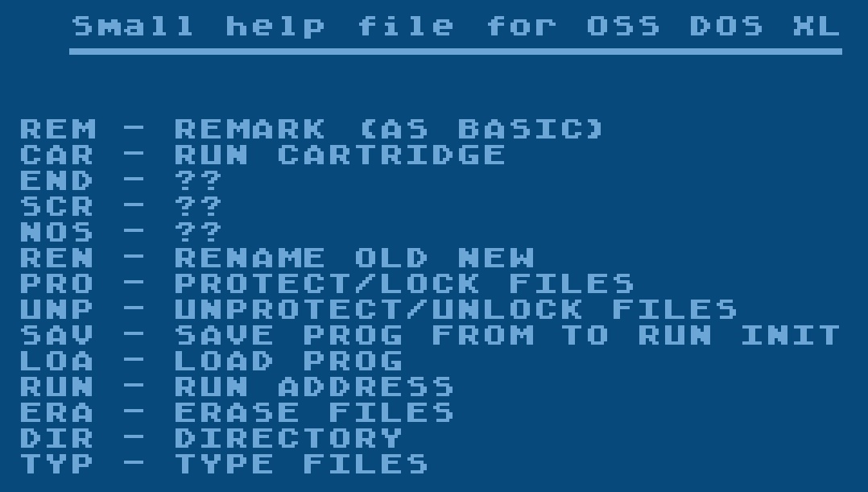Screen dimensions: 868x492
Task: Click the "REMARK (AS BASIC)" description
Action: (389, 129)
